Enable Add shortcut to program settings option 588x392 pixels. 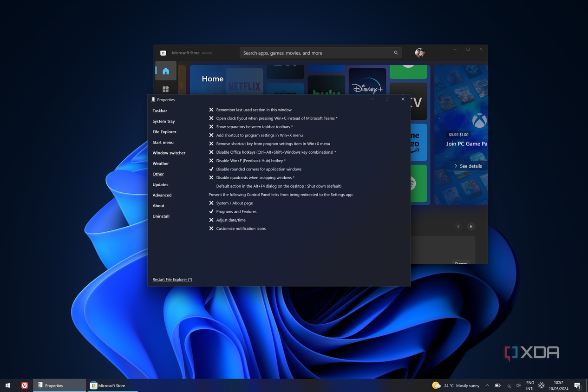(x=255, y=135)
